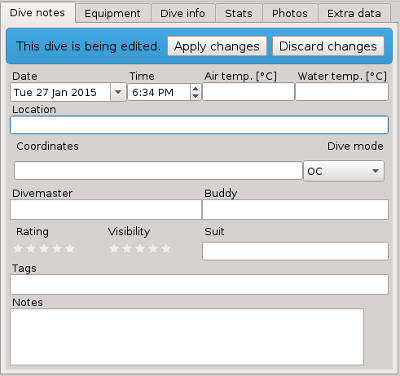Viewport: 400px width, 376px height.
Task: Set Visibility to four stars
Action: coord(153,248)
